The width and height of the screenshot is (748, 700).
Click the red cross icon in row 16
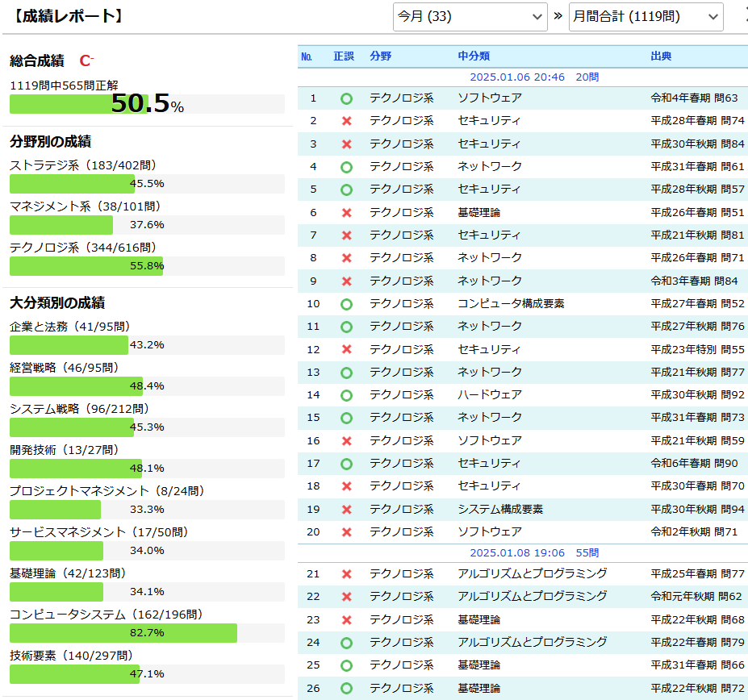click(346, 441)
